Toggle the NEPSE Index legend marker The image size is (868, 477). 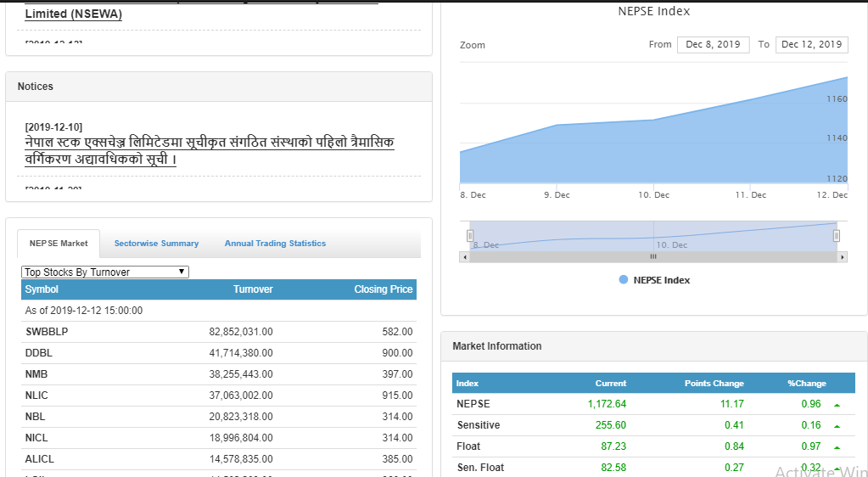pyautogui.click(x=624, y=280)
